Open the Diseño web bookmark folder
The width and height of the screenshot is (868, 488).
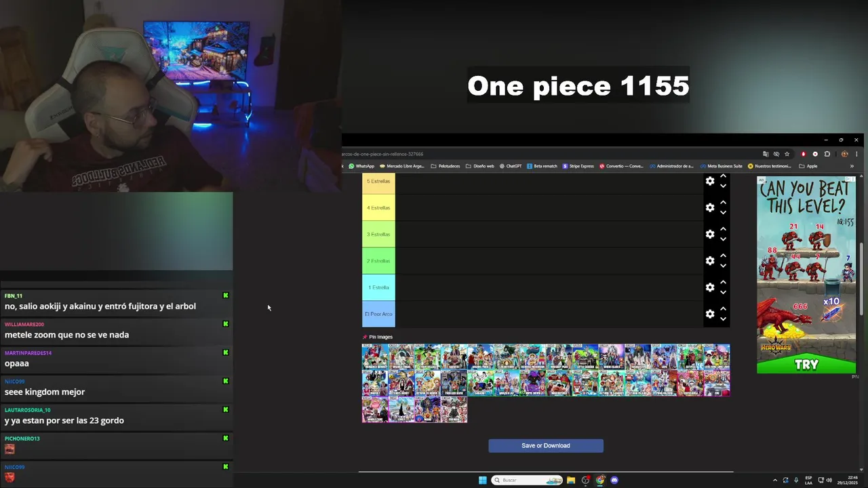tap(480, 166)
